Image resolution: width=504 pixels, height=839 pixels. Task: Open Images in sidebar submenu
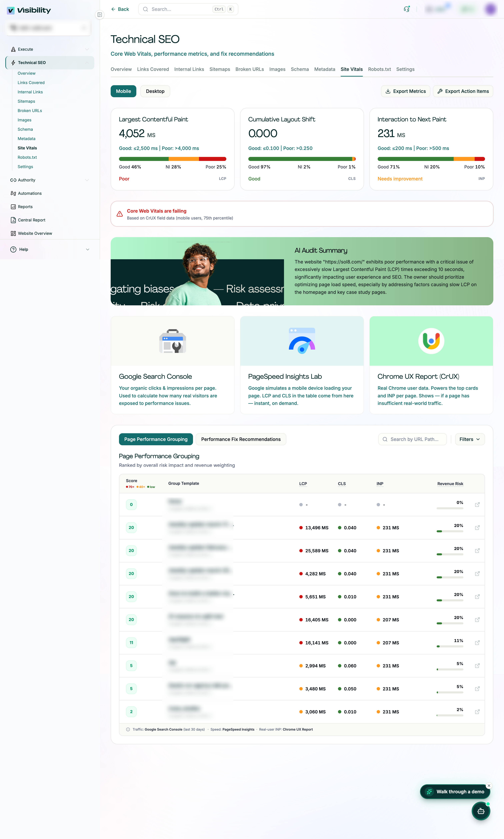(x=24, y=120)
